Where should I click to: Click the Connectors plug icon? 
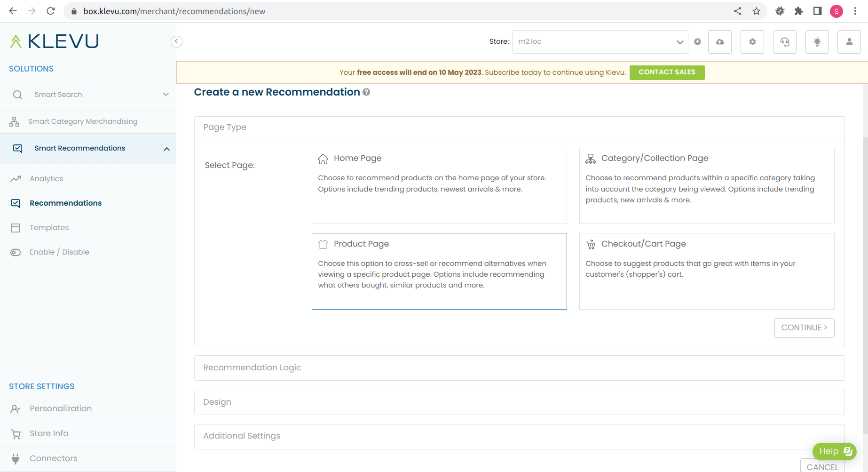coord(16,459)
